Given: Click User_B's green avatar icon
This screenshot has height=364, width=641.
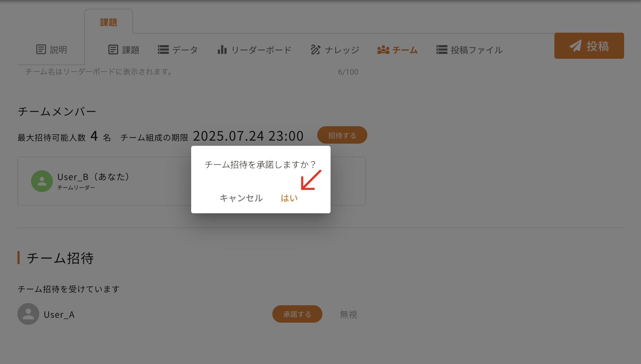Looking at the screenshot, I should pos(42,181).
